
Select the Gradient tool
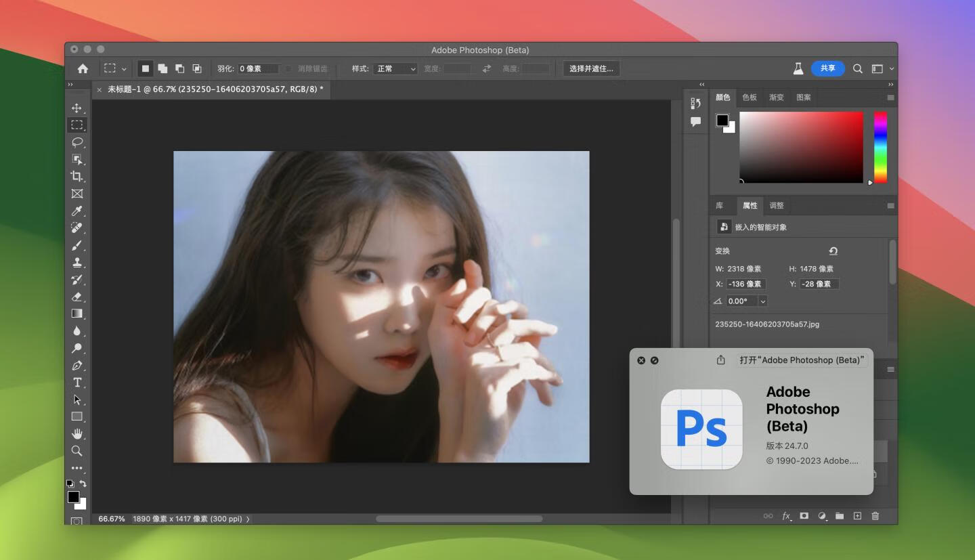tap(77, 314)
